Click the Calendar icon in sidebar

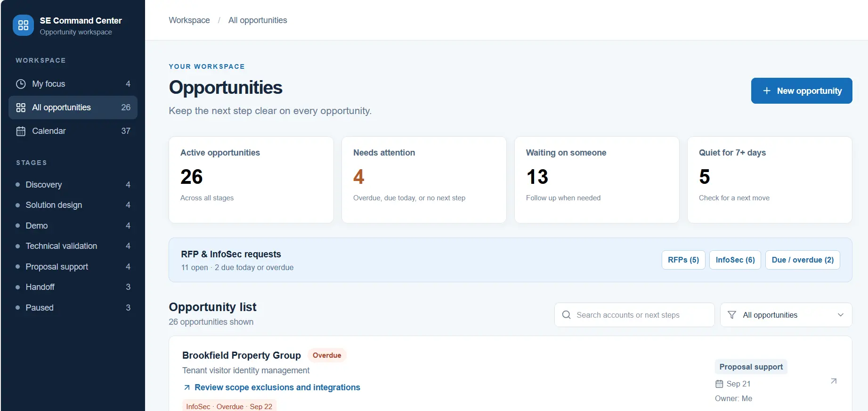coord(21,131)
